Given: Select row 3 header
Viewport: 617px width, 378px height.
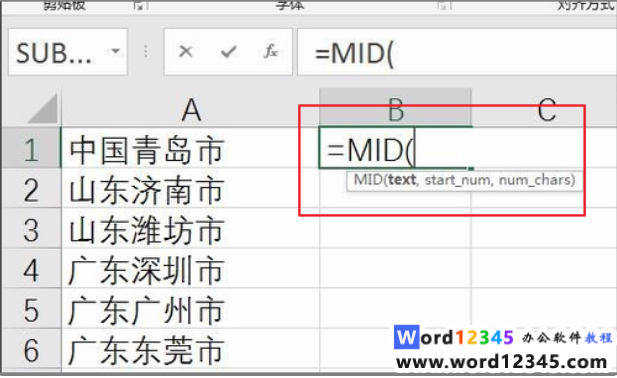Looking at the screenshot, I should pos(31,230).
